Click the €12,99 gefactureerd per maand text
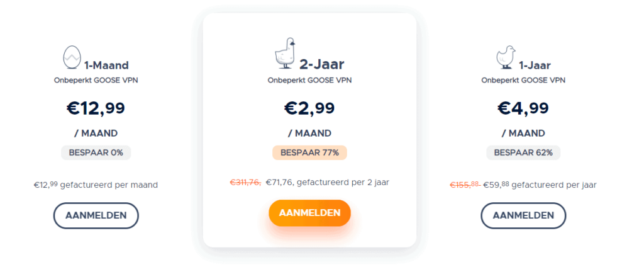Image resolution: width=644 pixels, height=274 pixels. coord(96,185)
